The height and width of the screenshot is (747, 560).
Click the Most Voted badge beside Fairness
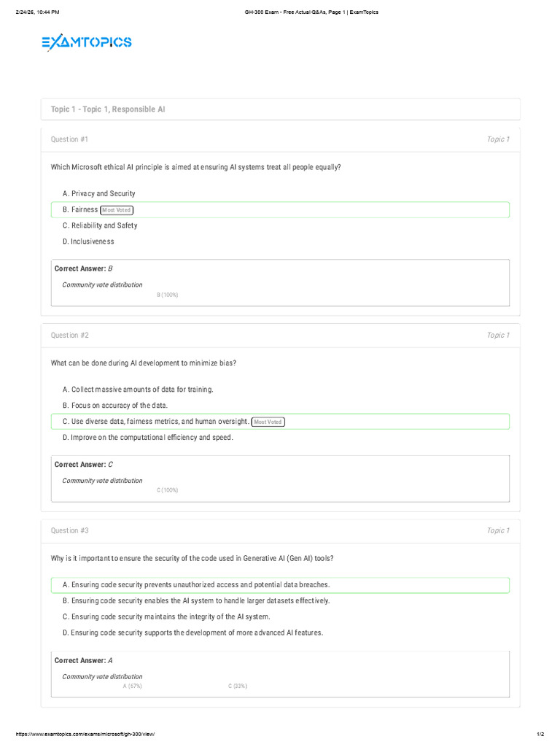pyautogui.click(x=117, y=210)
